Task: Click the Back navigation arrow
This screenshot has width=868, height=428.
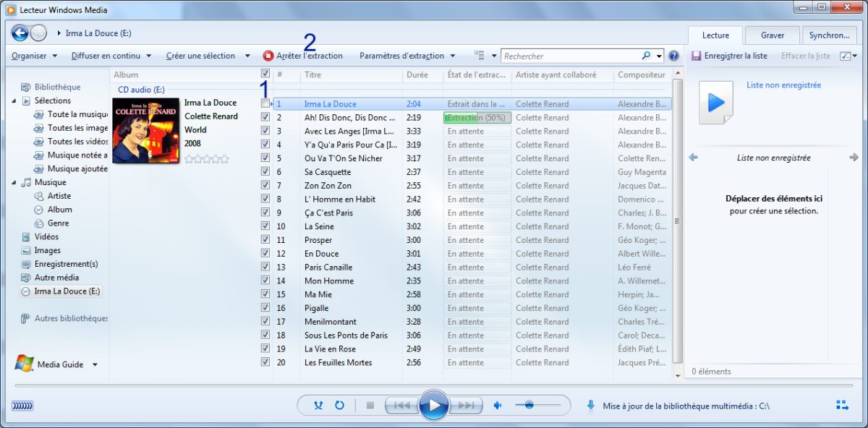Action: click(x=20, y=33)
